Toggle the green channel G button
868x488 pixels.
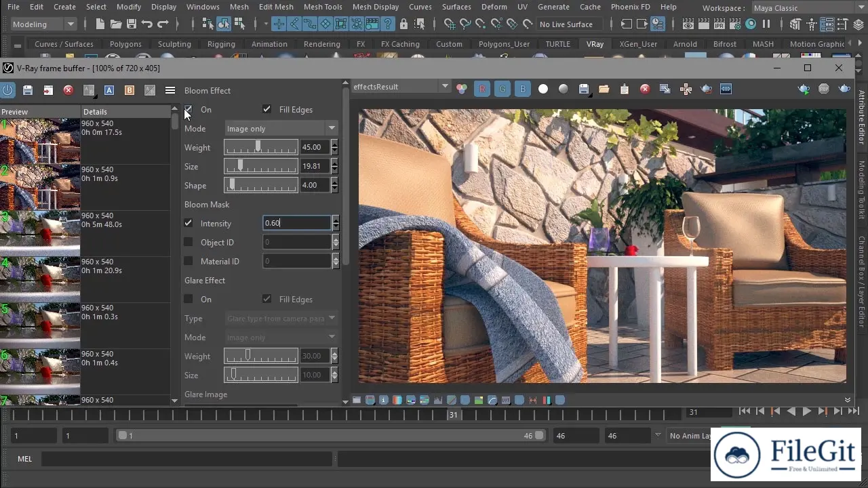pos(502,89)
